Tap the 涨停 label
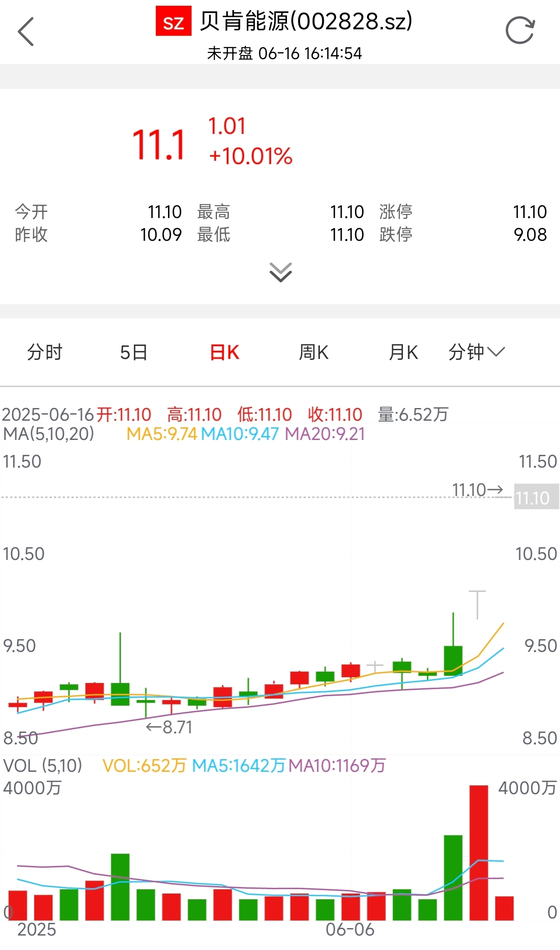Screen dimensions: 560x950 point(396,212)
